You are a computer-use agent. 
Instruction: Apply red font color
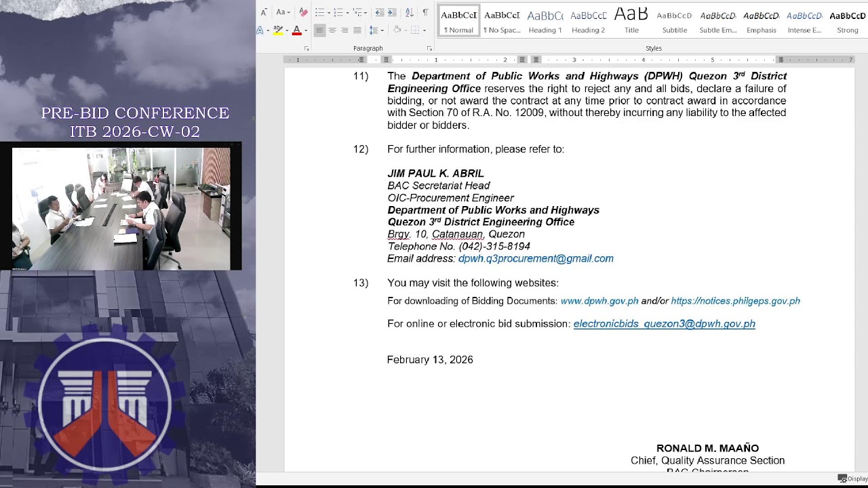[x=296, y=30]
